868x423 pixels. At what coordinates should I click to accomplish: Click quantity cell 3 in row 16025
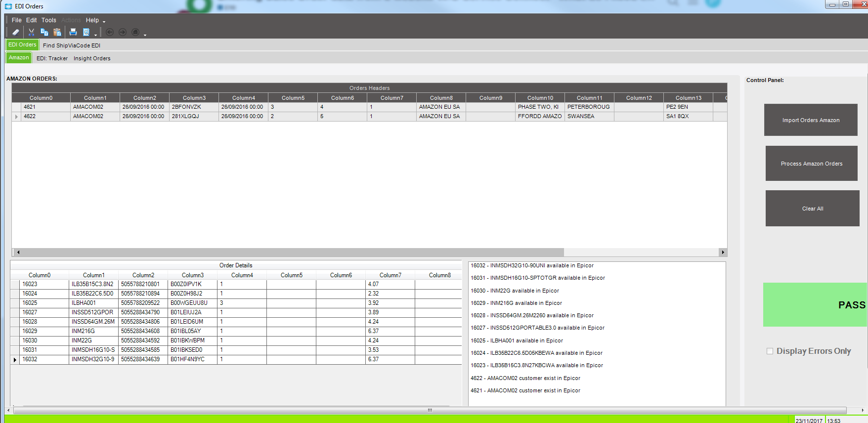pos(242,303)
